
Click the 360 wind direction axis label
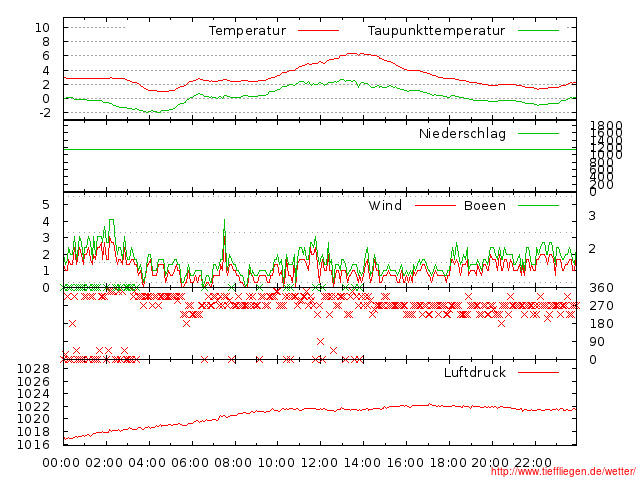click(x=601, y=288)
